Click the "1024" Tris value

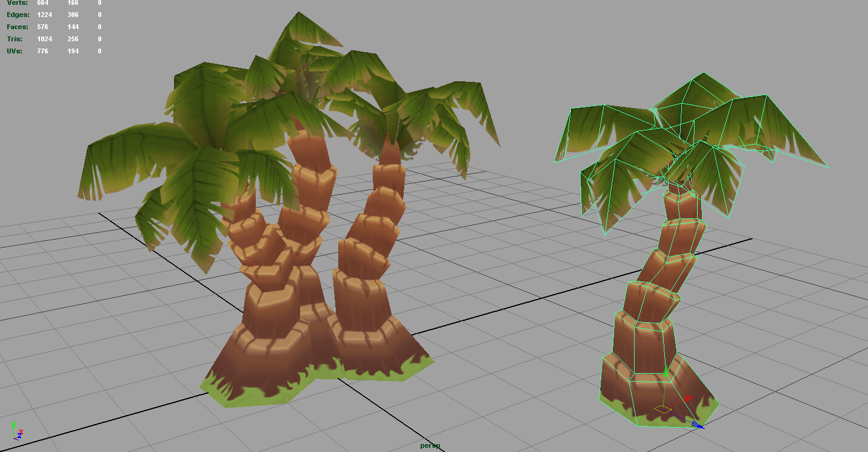click(x=44, y=39)
